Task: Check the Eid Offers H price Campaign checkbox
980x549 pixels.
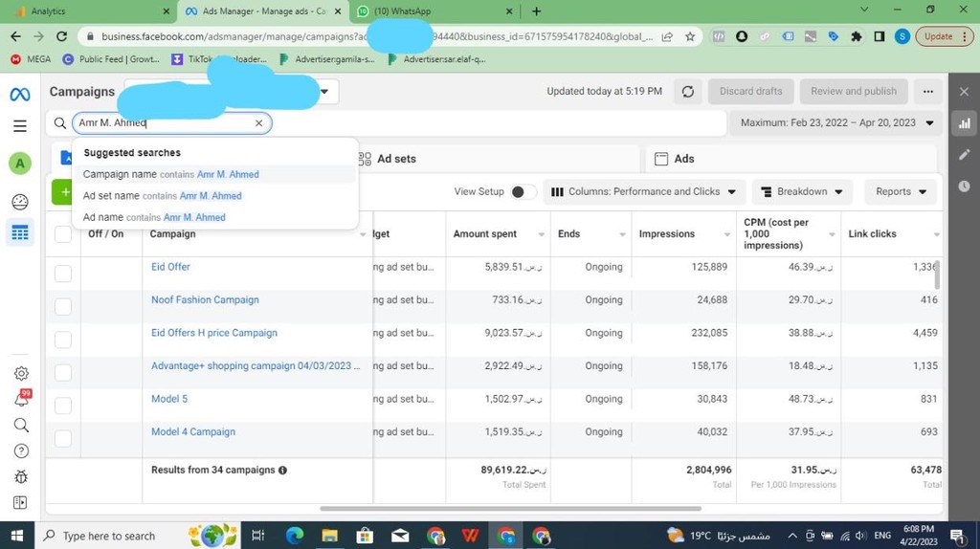Action: pyautogui.click(x=63, y=340)
